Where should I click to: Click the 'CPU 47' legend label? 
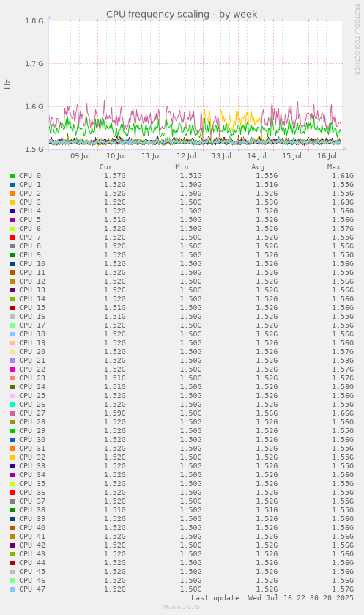click(32, 589)
